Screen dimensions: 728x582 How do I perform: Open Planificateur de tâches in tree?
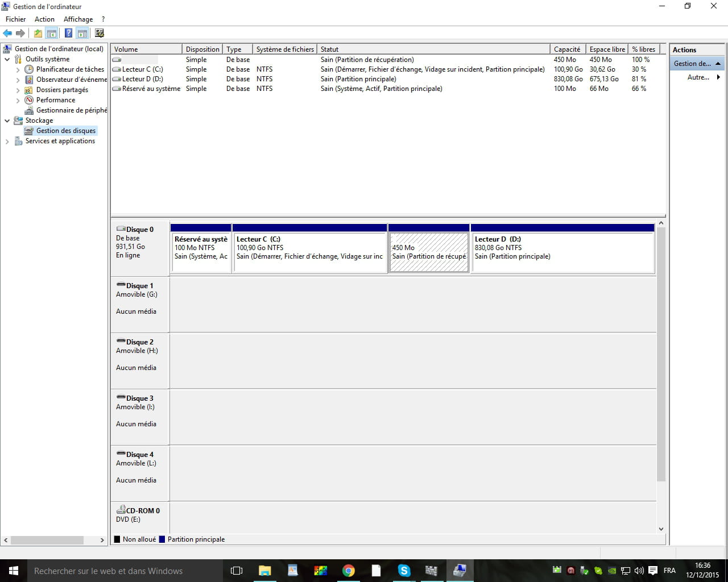pos(70,69)
